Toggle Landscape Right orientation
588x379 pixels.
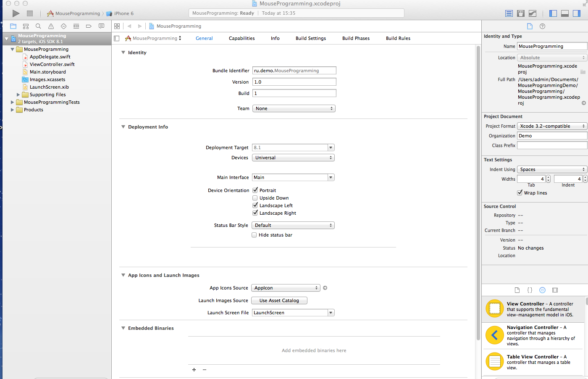(x=255, y=213)
